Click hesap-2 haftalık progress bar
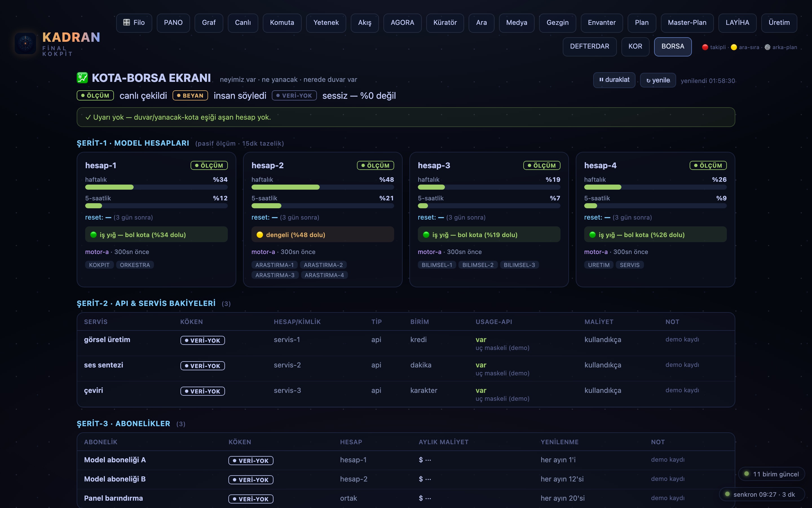812x508 pixels. click(x=323, y=187)
